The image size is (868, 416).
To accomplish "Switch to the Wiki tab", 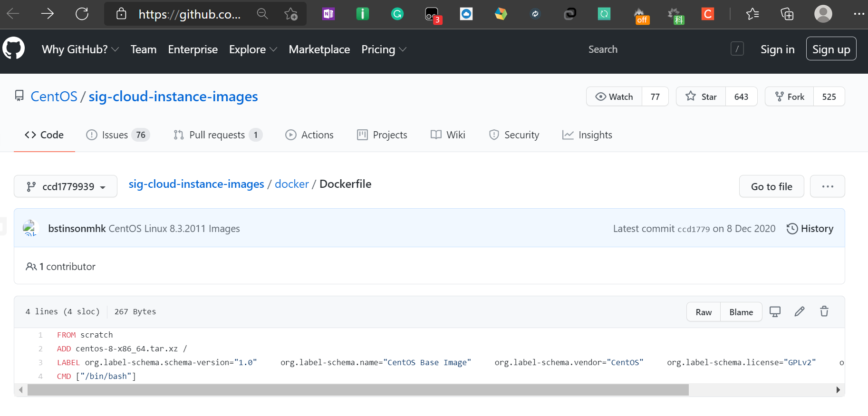I will coord(448,135).
